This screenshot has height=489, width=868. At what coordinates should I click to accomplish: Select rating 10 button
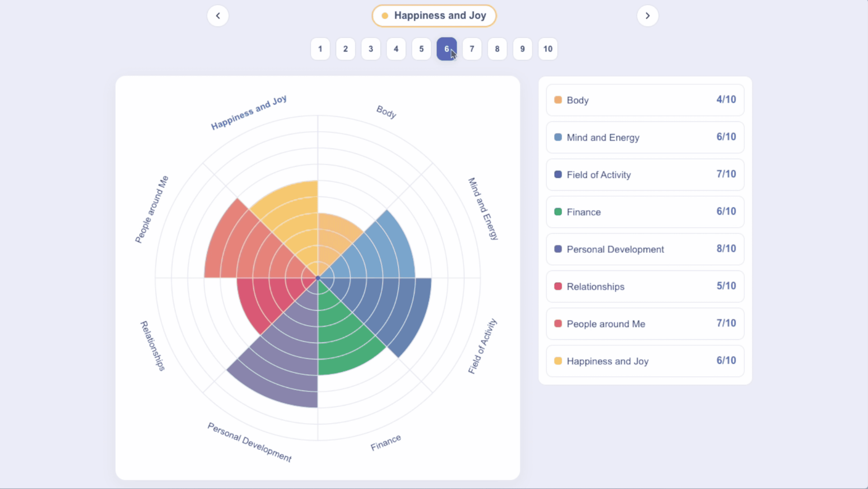pyautogui.click(x=548, y=49)
